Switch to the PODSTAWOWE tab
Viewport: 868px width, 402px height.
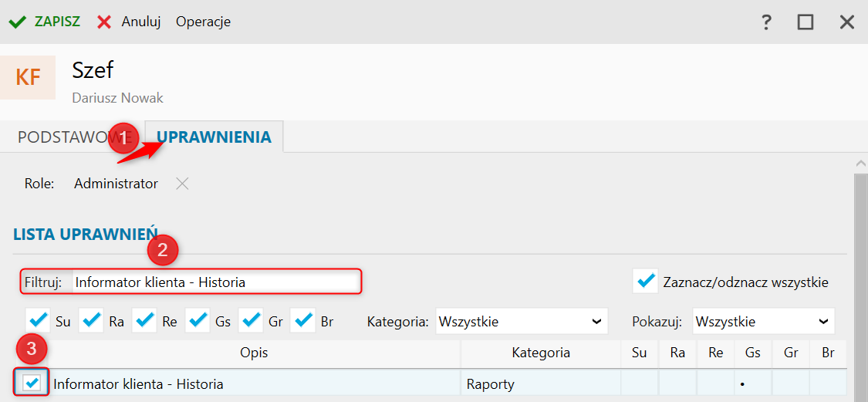click(x=66, y=137)
